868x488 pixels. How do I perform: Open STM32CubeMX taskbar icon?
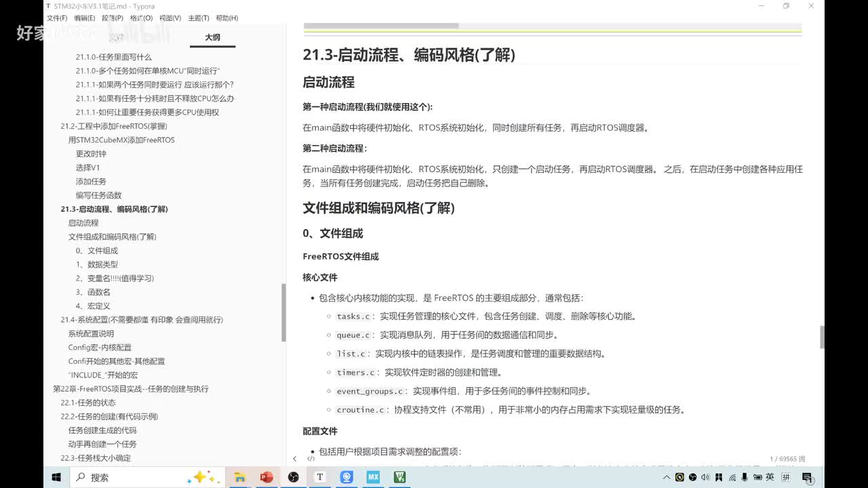coord(373,477)
